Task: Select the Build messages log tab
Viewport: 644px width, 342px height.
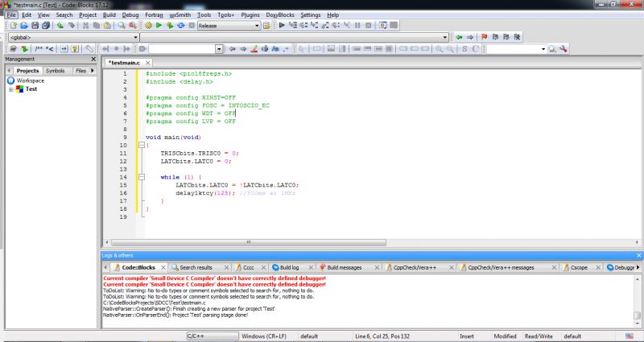Action: (x=345, y=267)
